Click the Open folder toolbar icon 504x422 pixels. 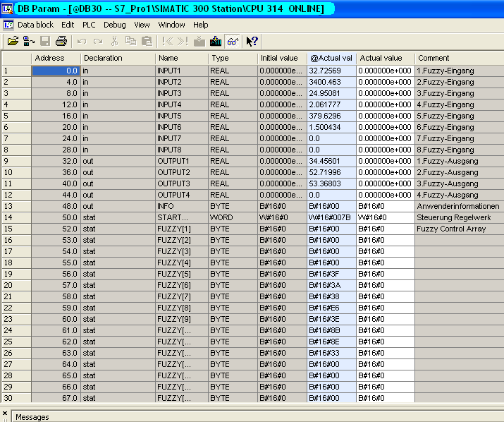[13, 41]
